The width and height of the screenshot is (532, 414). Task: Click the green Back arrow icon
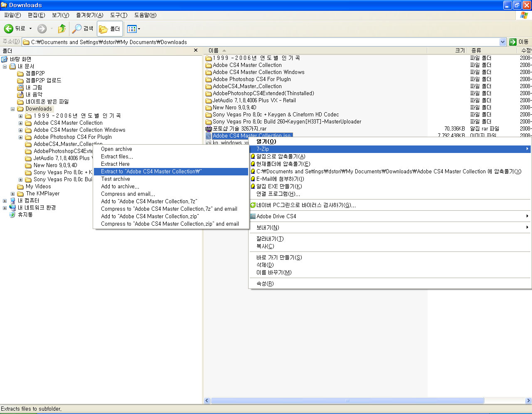[x=8, y=29]
